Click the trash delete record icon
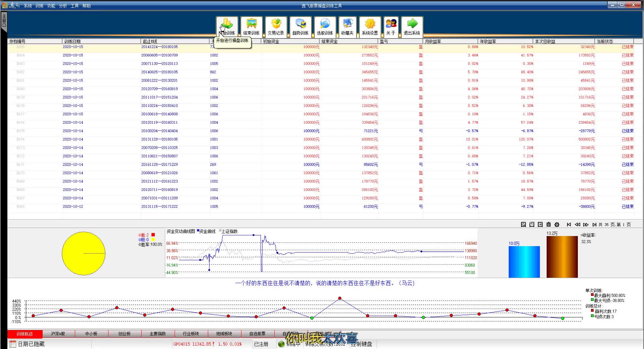This screenshot has width=644, height=349. click(x=548, y=224)
